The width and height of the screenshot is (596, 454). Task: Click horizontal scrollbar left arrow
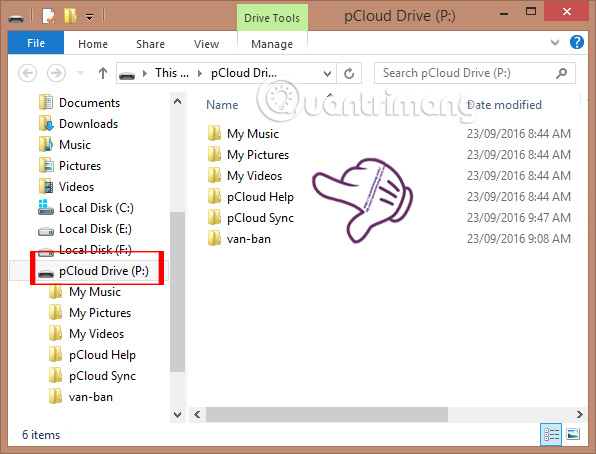tap(197, 414)
